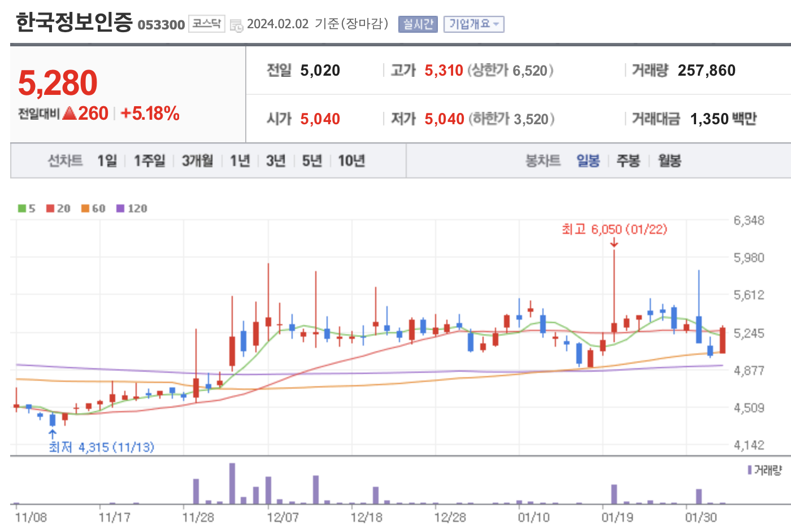Click the 5,245 price axis label
This screenshot has height=532, width=791.
tap(749, 333)
